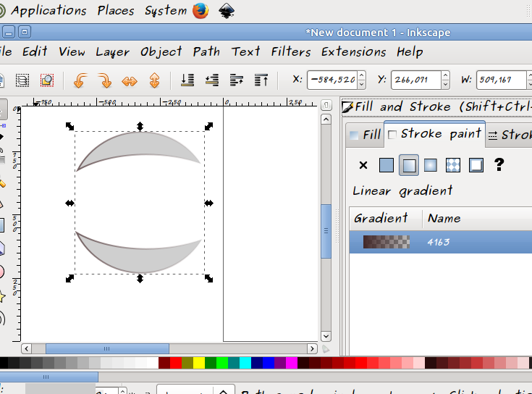532x394 pixels.
Task: Click vertical scrollbar down arrow
Action: pyautogui.click(x=326, y=336)
